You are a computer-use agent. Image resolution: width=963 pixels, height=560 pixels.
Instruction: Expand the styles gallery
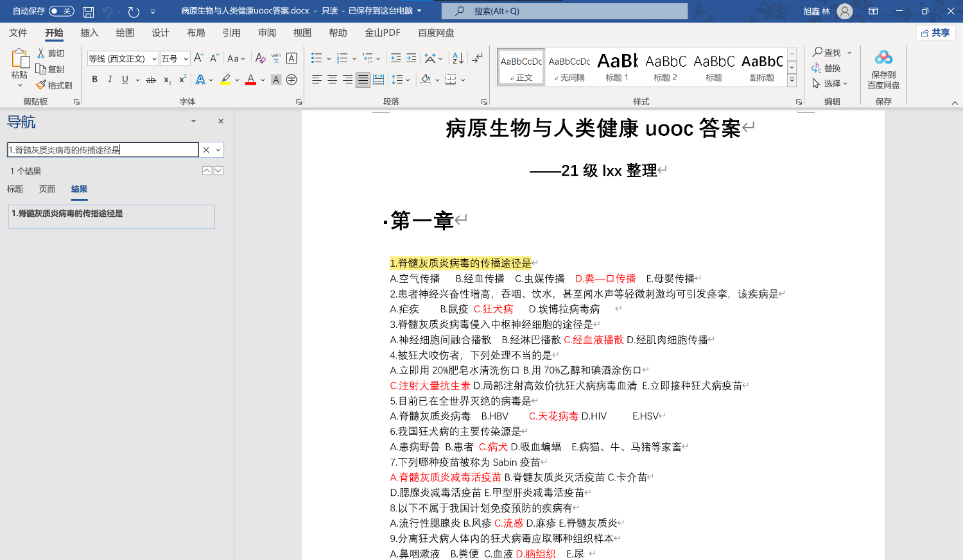pyautogui.click(x=792, y=80)
